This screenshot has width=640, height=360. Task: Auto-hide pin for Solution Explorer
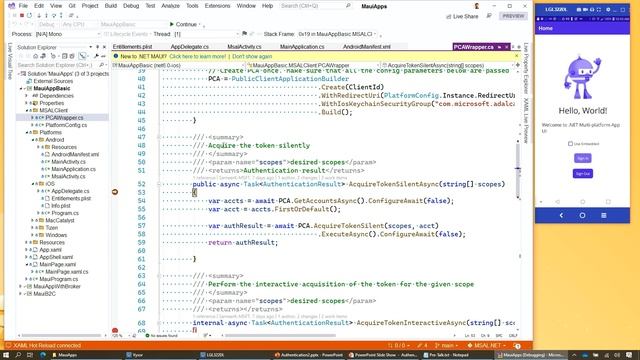97,47
